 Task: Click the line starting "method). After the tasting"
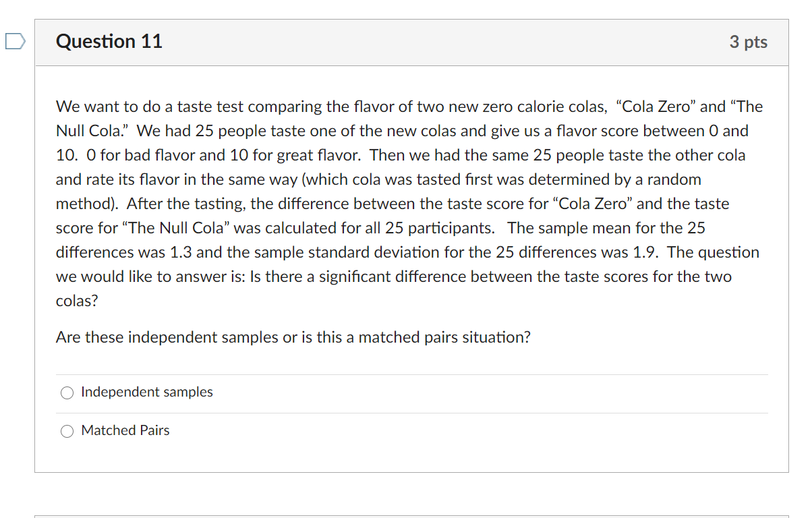click(x=393, y=204)
